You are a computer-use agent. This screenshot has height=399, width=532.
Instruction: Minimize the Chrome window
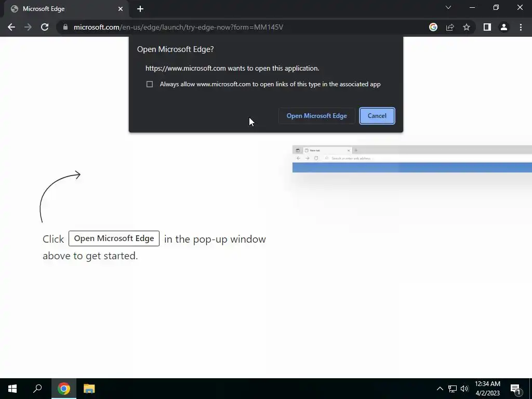472,7
